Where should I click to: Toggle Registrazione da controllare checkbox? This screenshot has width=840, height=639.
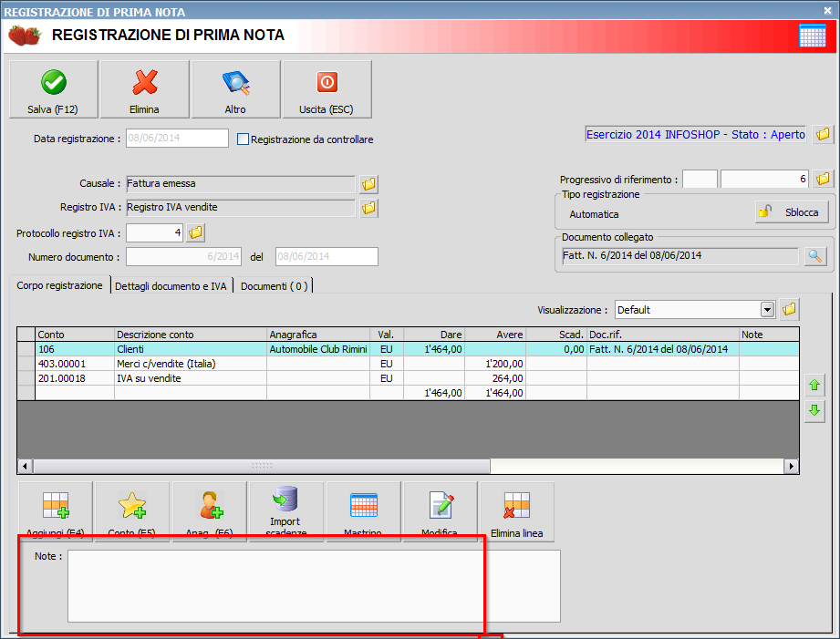pos(244,139)
